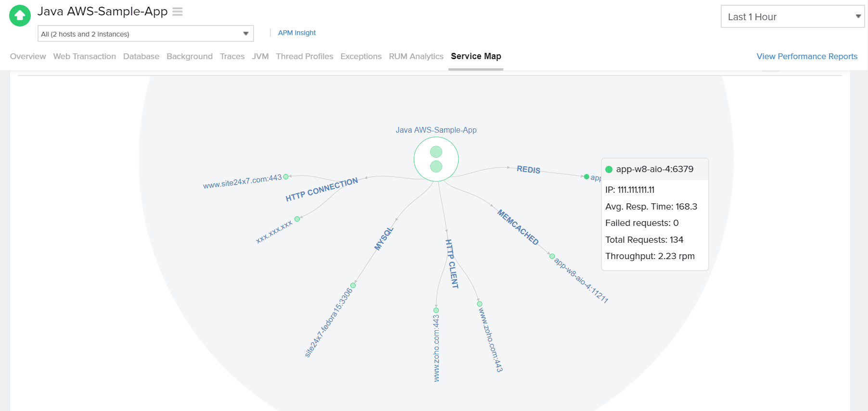Viewport: 868px width, 411px height.
Task: Click the IP: 111.111.111.11 line
Action: (x=630, y=190)
